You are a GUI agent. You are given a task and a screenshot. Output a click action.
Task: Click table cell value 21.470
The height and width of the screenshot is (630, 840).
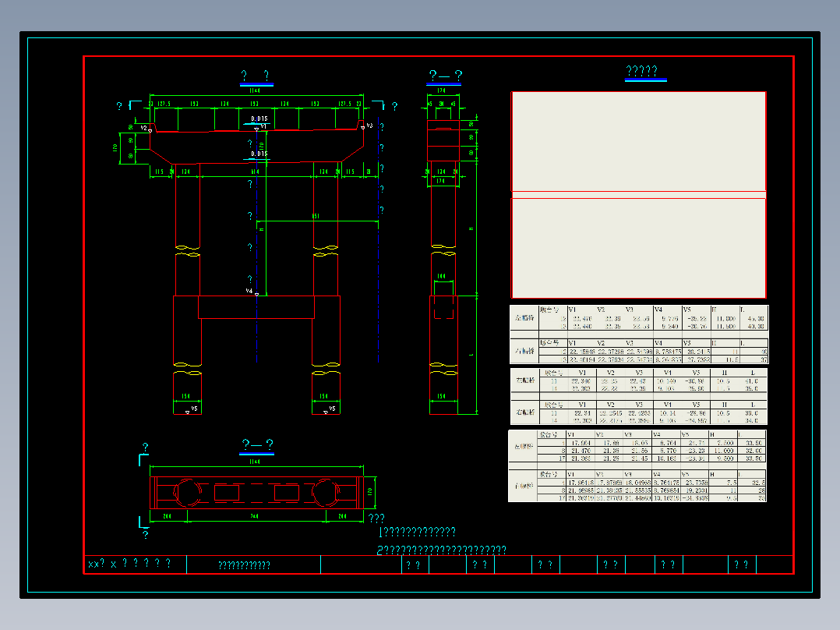pyautogui.click(x=581, y=451)
